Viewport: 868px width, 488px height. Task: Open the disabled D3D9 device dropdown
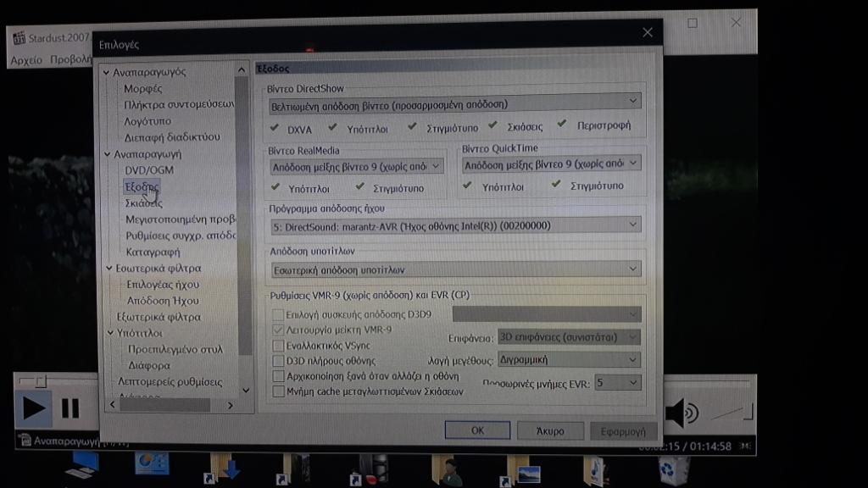coord(547,314)
